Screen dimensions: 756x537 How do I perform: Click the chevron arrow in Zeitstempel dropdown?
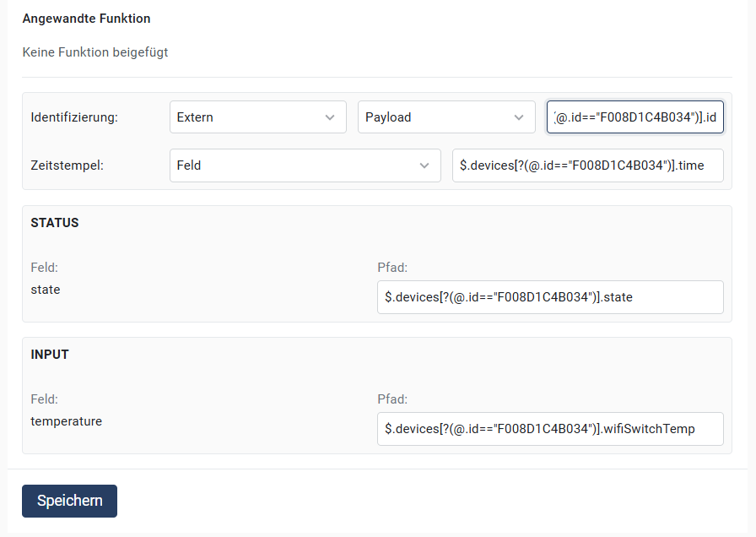424,165
